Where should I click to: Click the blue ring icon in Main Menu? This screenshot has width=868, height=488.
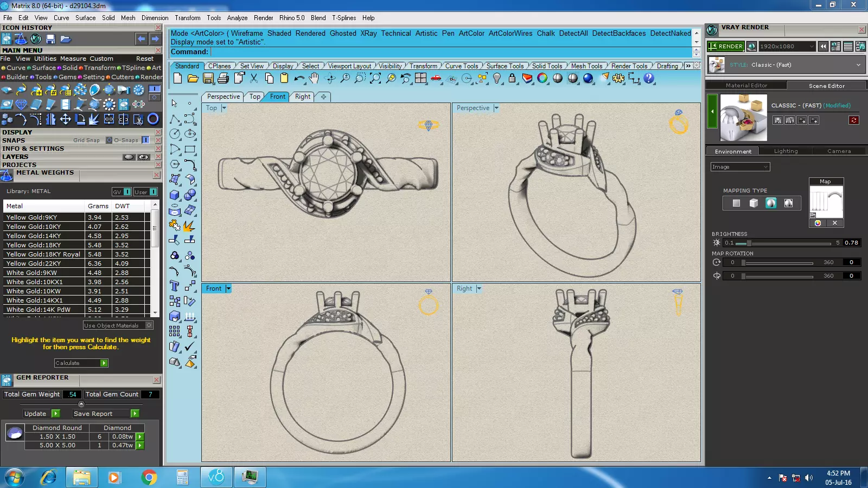[x=153, y=119]
